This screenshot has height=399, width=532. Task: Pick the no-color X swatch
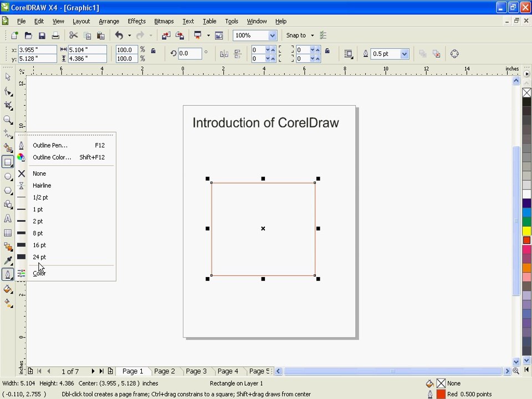526,93
